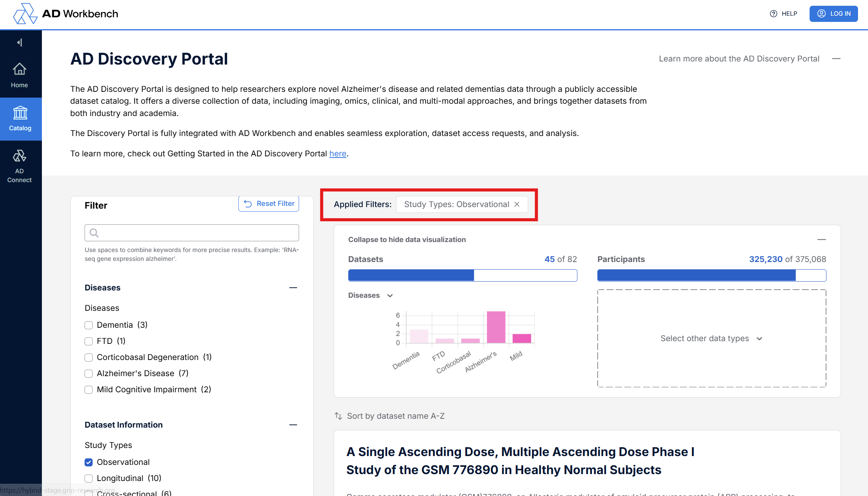Collapse the sidebar with the arrow icon
The image size is (868, 496).
click(x=20, y=42)
